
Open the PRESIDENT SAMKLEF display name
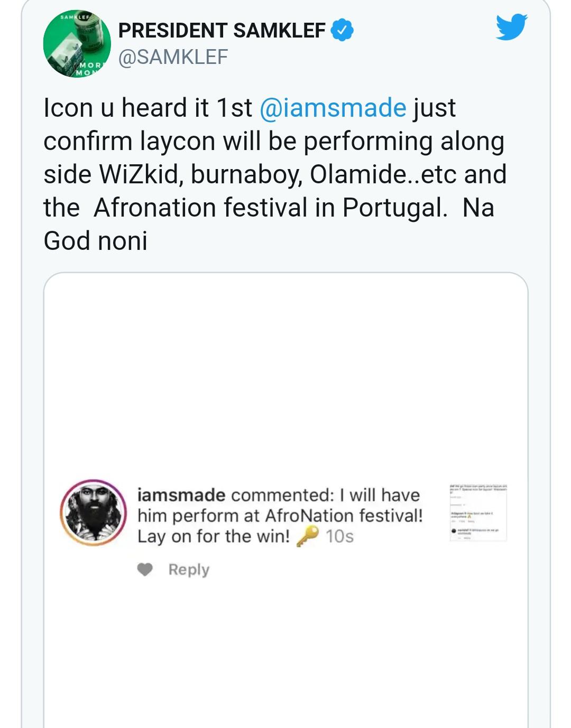pos(222,31)
